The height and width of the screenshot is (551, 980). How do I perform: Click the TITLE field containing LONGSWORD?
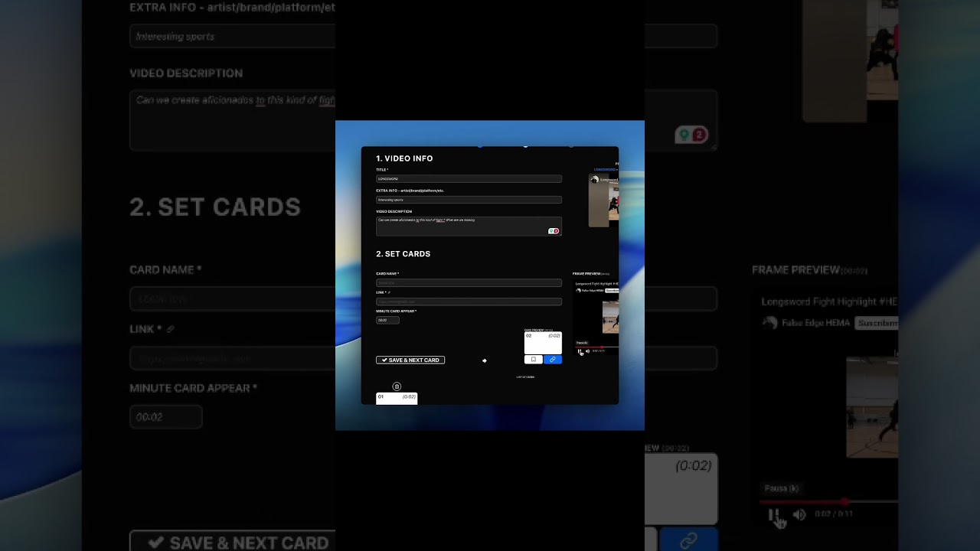(469, 178)
